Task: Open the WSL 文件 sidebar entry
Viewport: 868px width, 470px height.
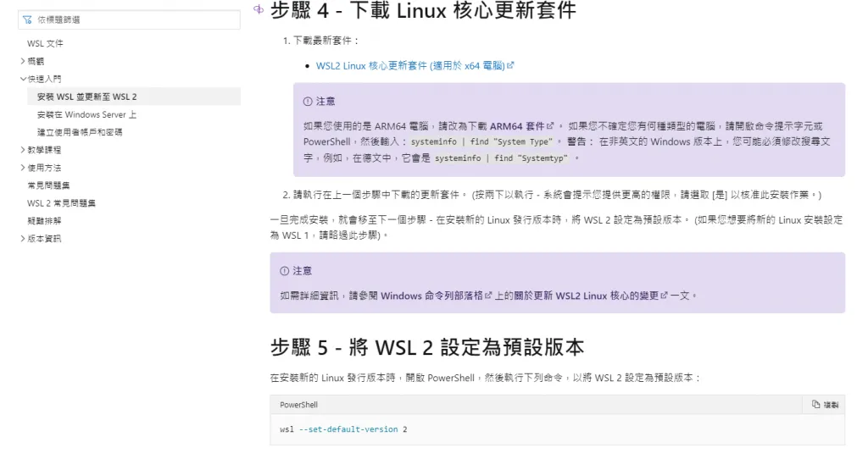Action: (x=45, y=43)
